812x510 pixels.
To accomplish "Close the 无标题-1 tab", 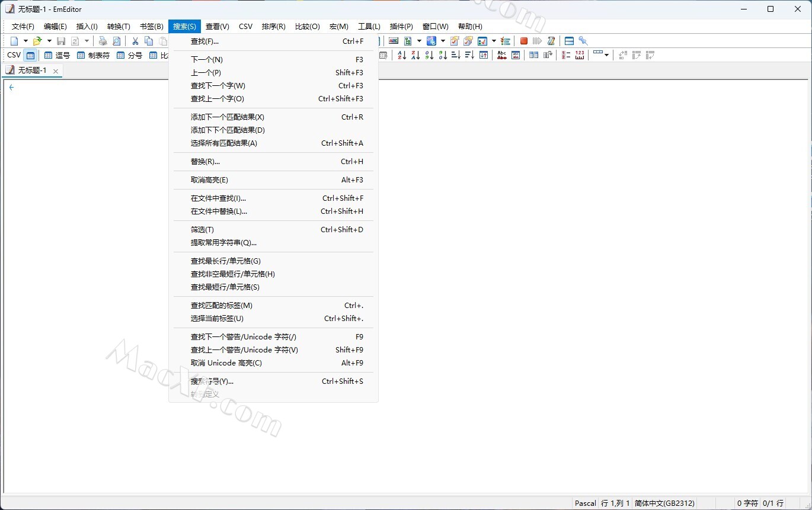I will pyautogui.click(x=56, y=71).
